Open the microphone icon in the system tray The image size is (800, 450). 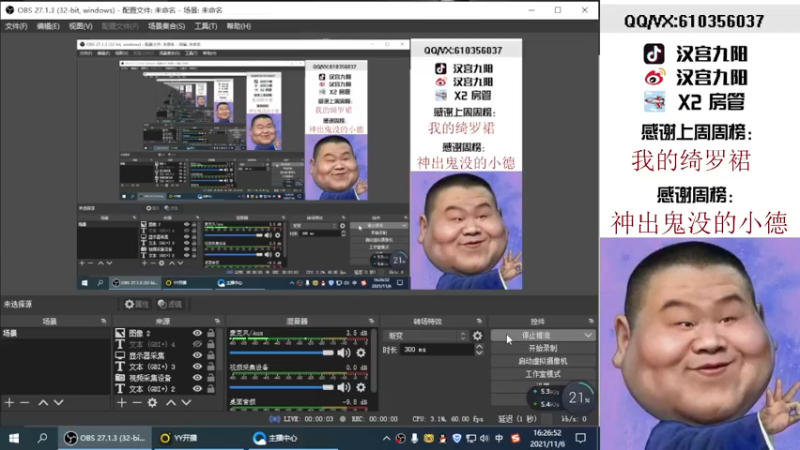[414, 438]
